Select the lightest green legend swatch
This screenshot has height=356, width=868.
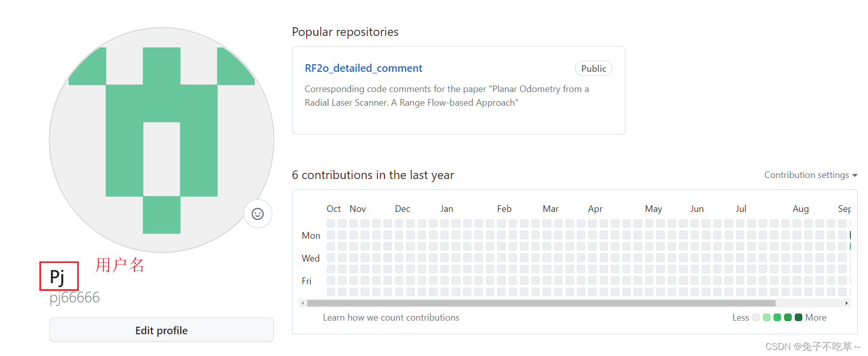click(x=766, y=318)
